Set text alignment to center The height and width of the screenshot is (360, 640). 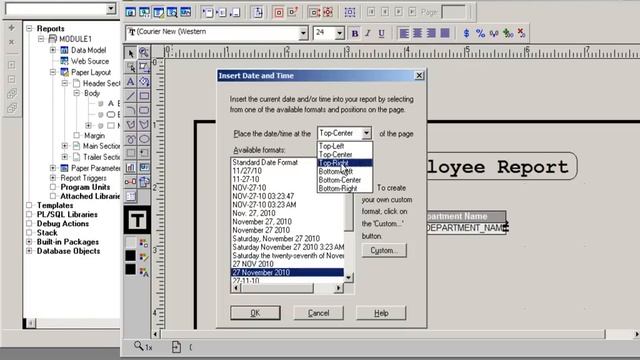[x=417, y=33]
